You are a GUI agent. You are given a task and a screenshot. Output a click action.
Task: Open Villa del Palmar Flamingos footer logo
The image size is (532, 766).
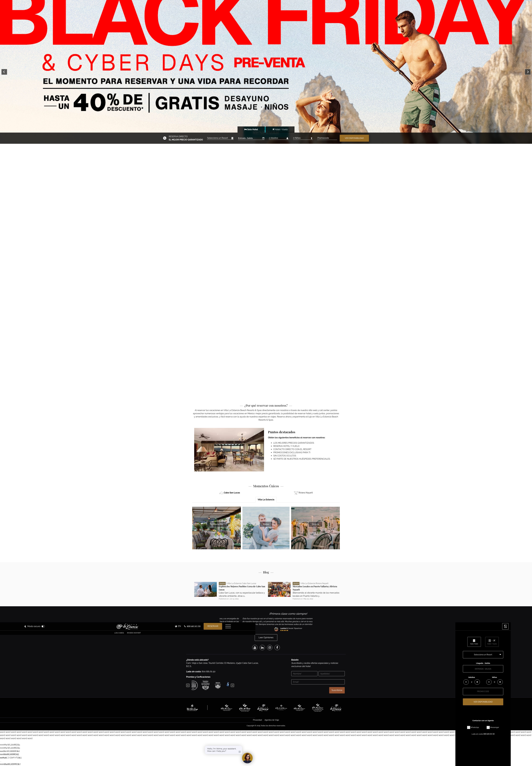click(317, 708)
